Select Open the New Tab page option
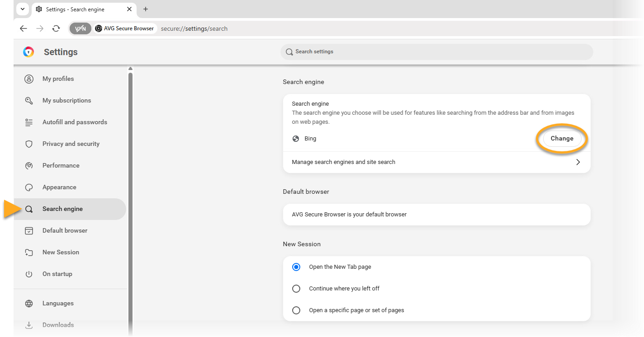Screen dimensions: 644x337 296,267
